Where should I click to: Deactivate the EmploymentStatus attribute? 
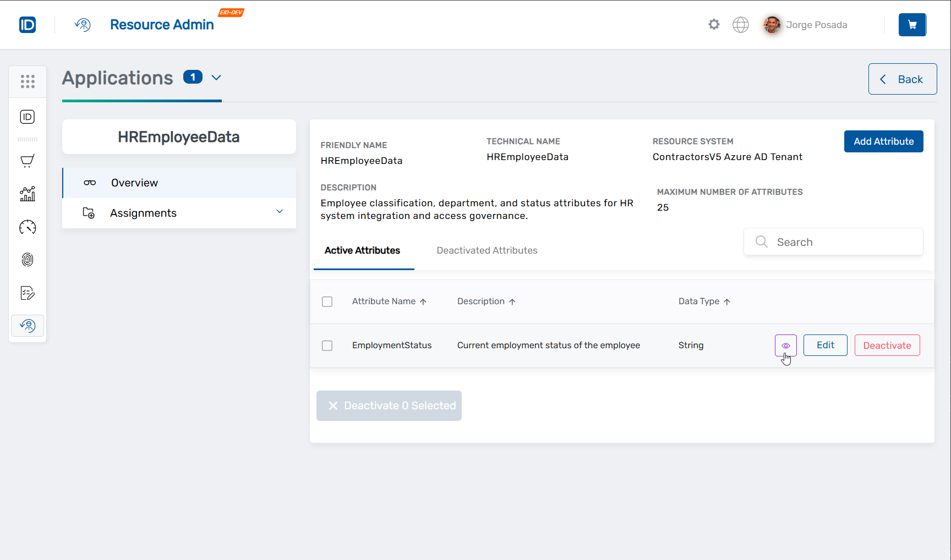pyautogui.click(x=887, y=345)
